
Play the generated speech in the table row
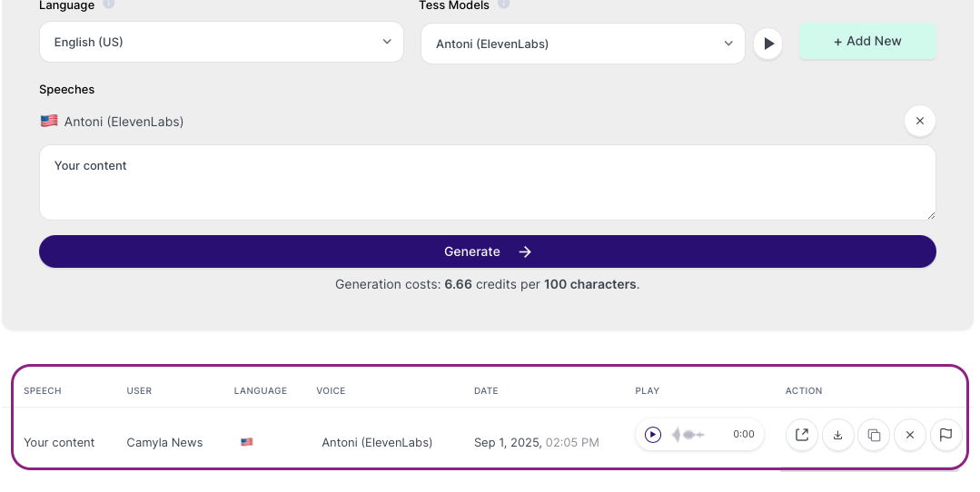coord(652,435)
